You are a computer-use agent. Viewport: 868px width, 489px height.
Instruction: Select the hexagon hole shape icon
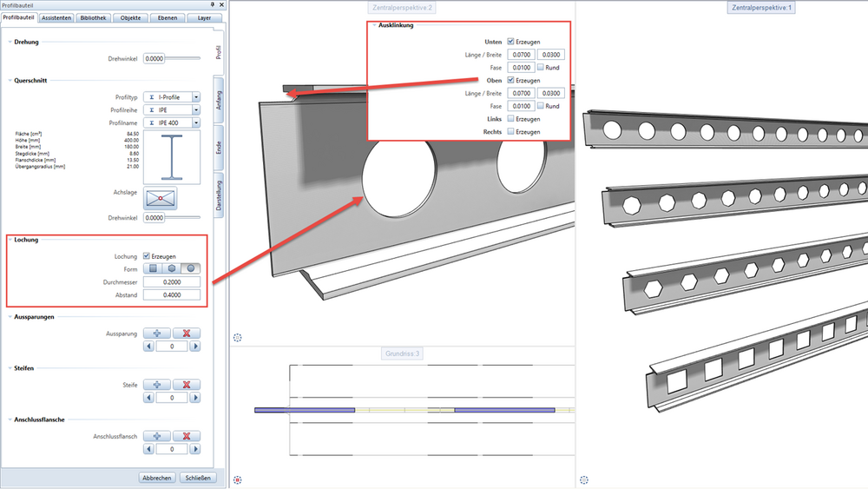pyautogui.click(x=172, y=268)
